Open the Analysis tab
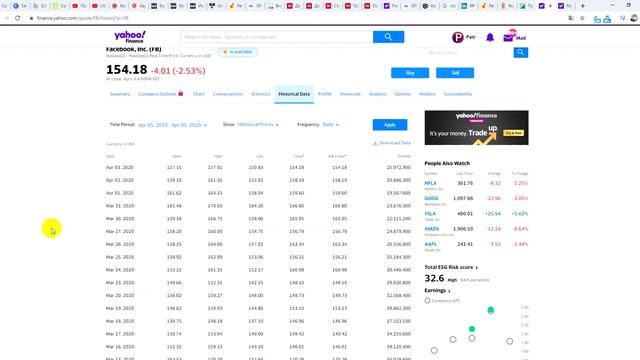The height and width of the screenshot is (360, 640). pyautogui.click(x=377, y=94)
